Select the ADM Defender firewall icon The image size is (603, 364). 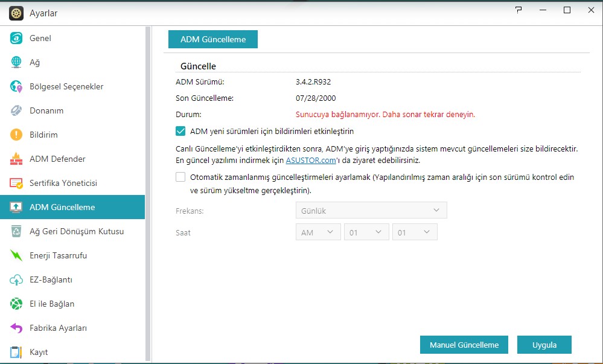point(17,159)
